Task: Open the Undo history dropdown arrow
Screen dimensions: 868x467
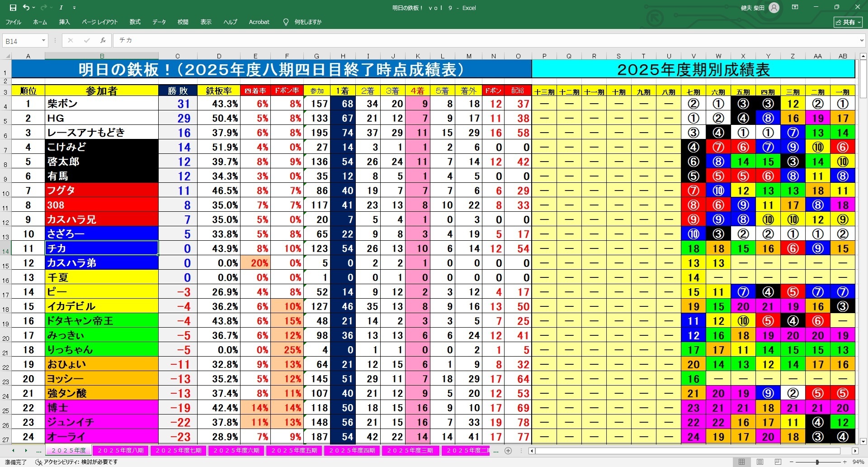Action: coord(34,8)
